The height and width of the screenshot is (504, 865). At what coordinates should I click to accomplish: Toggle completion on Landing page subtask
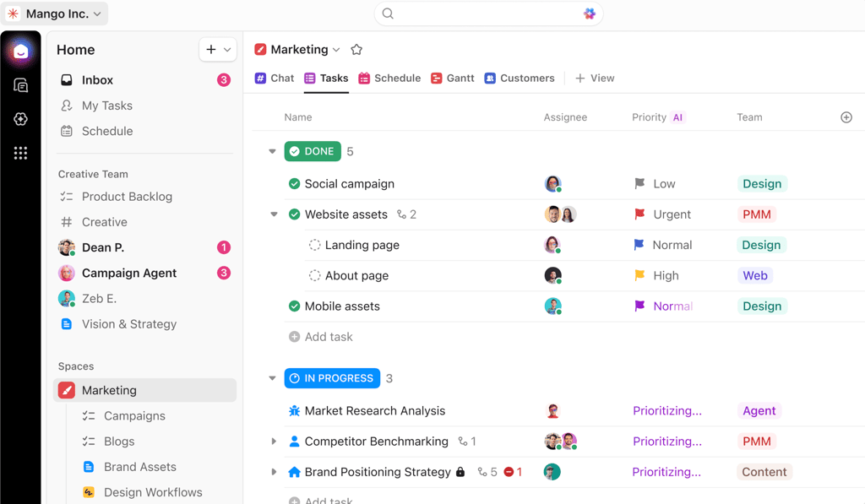[x=314, y=245]
